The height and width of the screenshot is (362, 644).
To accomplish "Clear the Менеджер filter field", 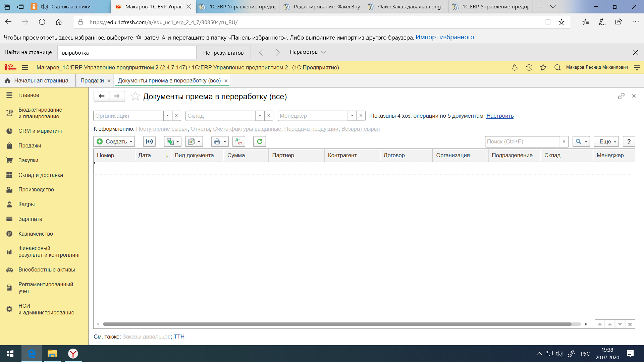I will (x=361, y=116).
